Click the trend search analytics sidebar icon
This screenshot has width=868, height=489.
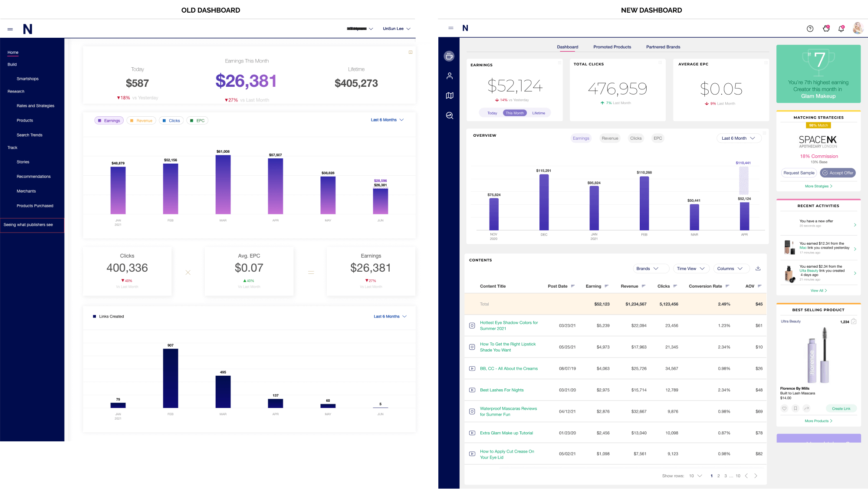coord(449,115)
